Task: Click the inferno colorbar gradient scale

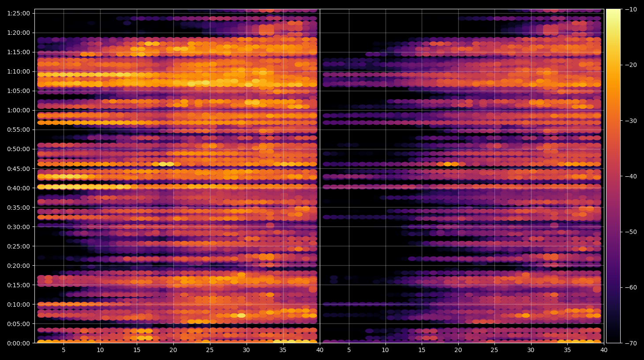Action: 613,176
